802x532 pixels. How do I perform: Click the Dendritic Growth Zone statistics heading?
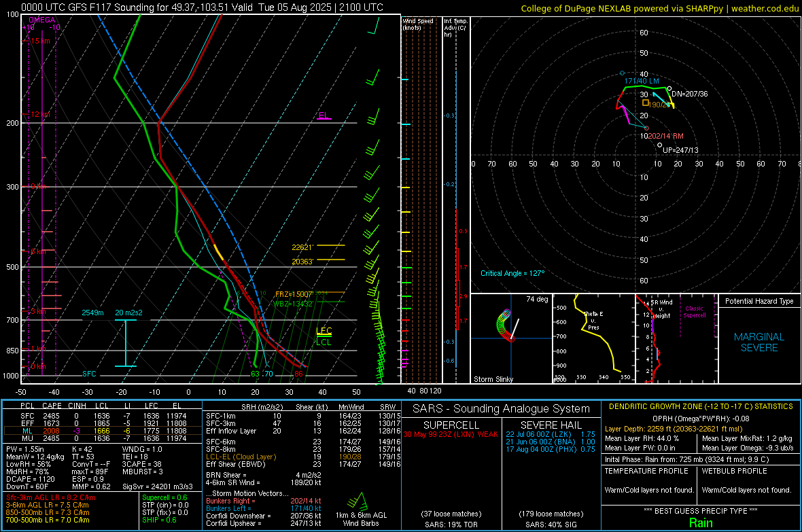click(701, 407)
